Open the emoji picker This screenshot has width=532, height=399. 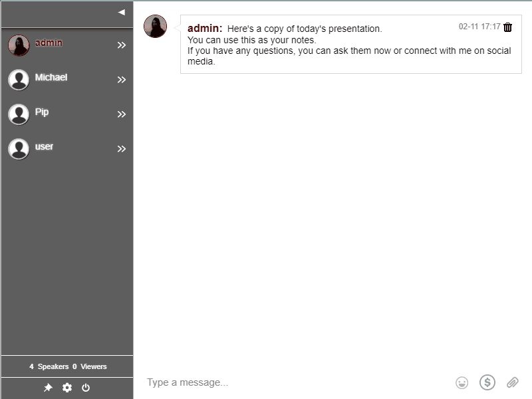tap(462, 382)
